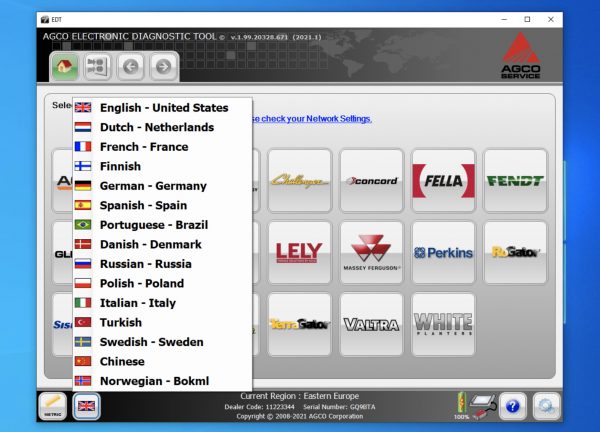Navigate back with the left arrow

coord(130,67)
